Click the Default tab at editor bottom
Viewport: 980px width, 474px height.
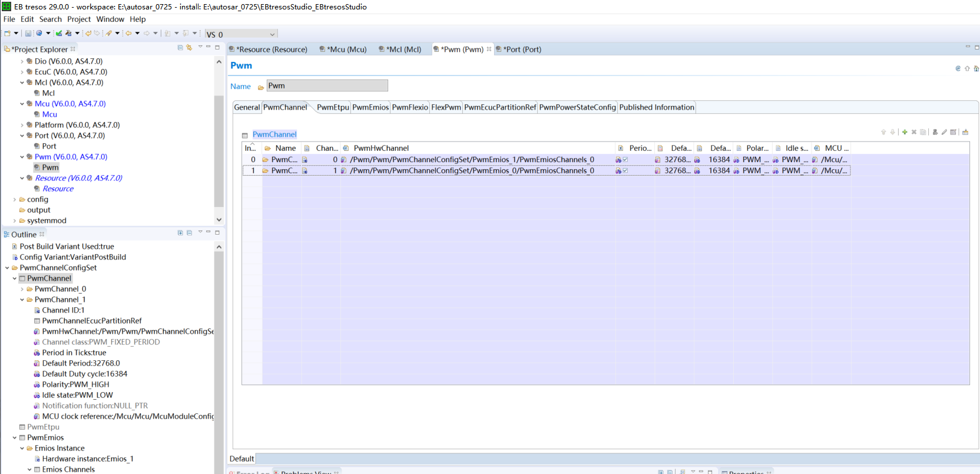click(242, 459)
